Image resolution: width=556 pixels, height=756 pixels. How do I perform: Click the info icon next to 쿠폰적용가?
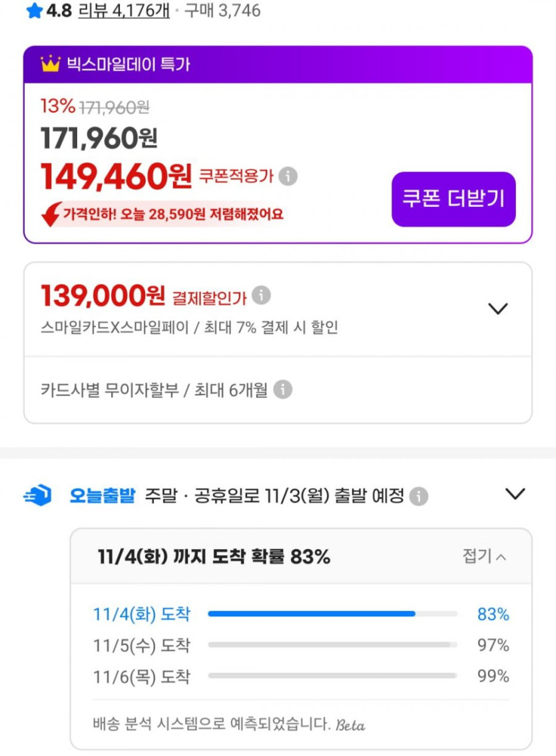[x=288, y=176]
